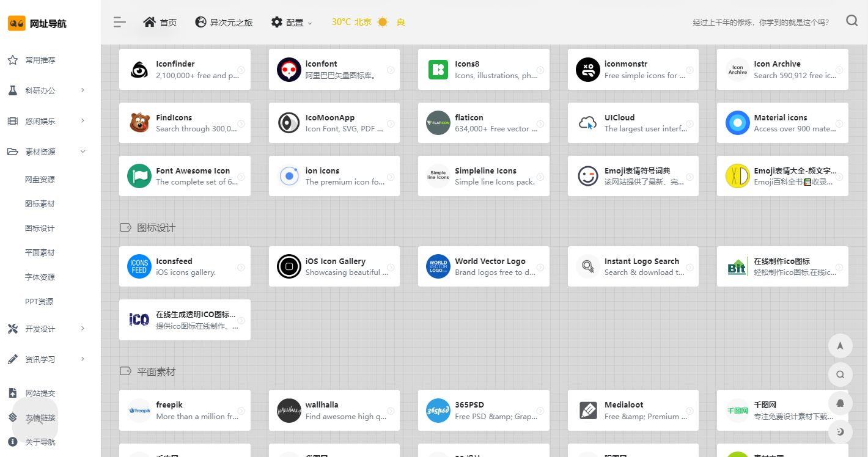Toggle the sidebar hamburger menu icon
868x457 pixels.
[x=119, y=22]
